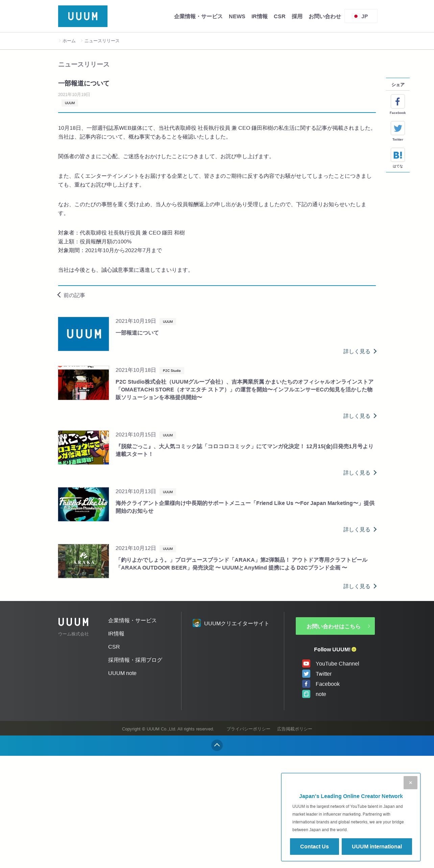Open the P2C Studio OMAETACHI STORE article title

(x=244, y=389)
